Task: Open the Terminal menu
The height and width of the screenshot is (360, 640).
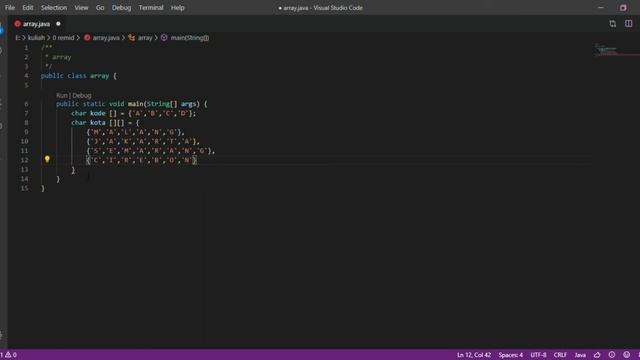Action: click(x=151, y=8)
